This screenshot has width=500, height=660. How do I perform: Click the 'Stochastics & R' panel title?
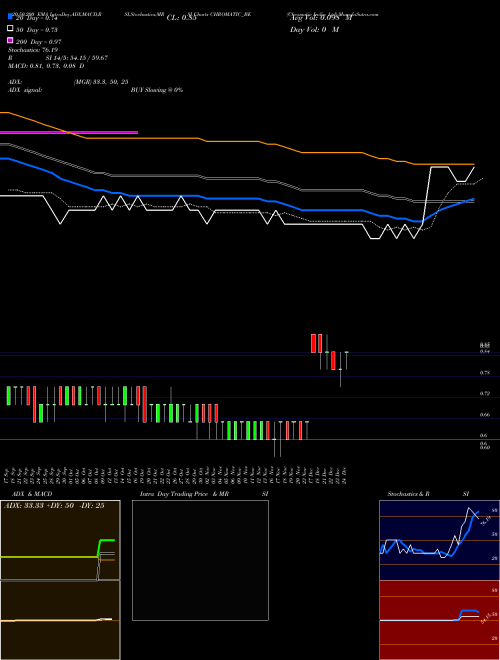[409, 494]
